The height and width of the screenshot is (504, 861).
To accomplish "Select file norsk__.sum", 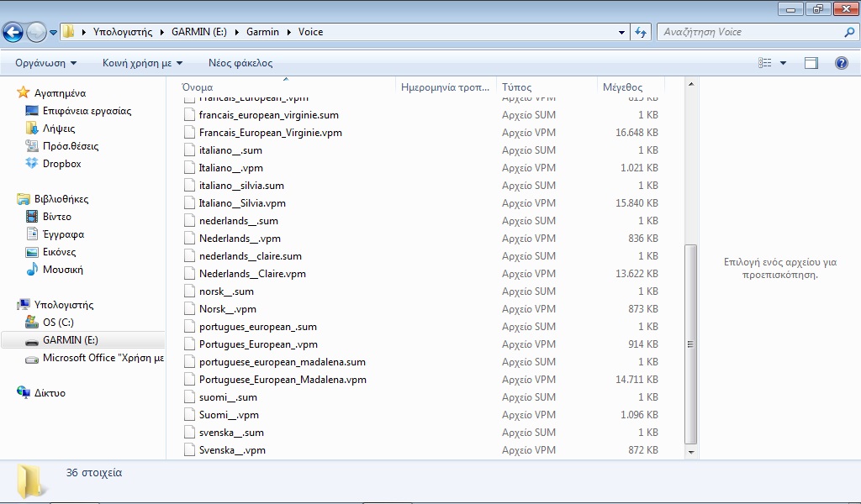I will [226, 291].
